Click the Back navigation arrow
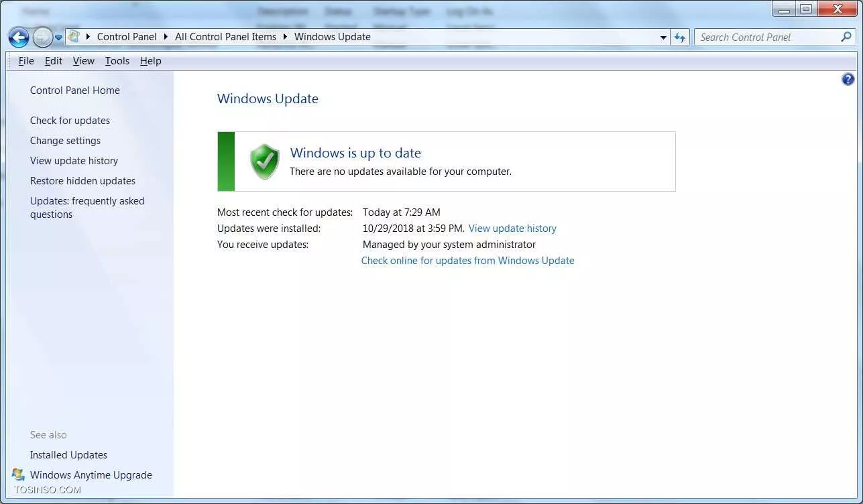Screen dimensions: 863x504 pyautogui.click(x=19, y=37)
